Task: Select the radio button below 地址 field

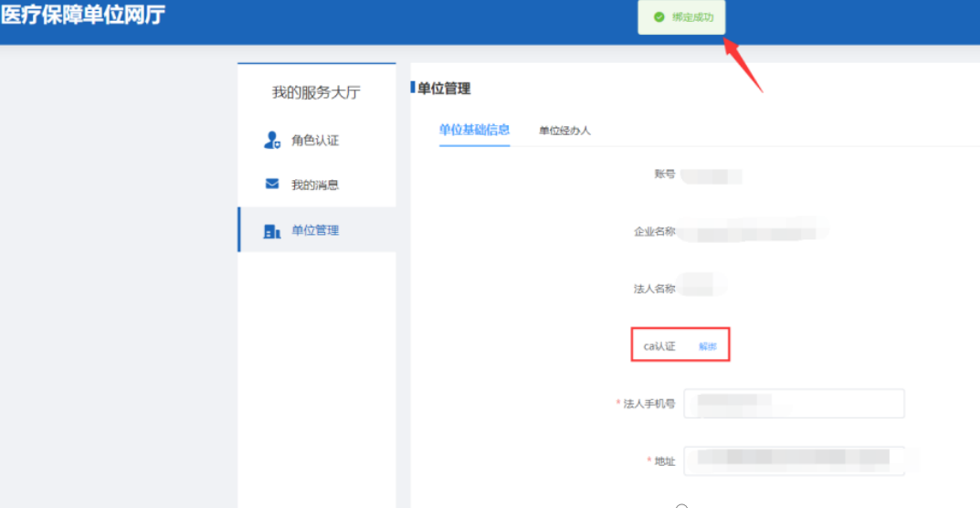Action: [681, 505]
